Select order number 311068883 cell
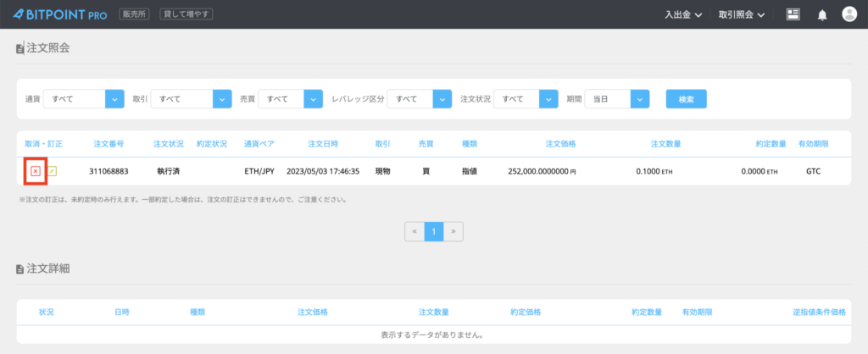The image size is (868, 354). 108,171
